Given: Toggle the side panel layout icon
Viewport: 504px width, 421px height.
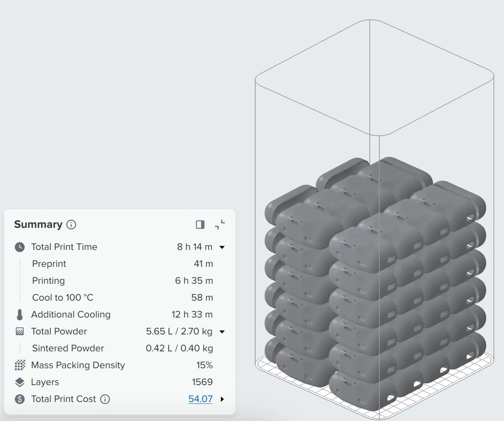Looking at the screenshot, I should (200, 225).
